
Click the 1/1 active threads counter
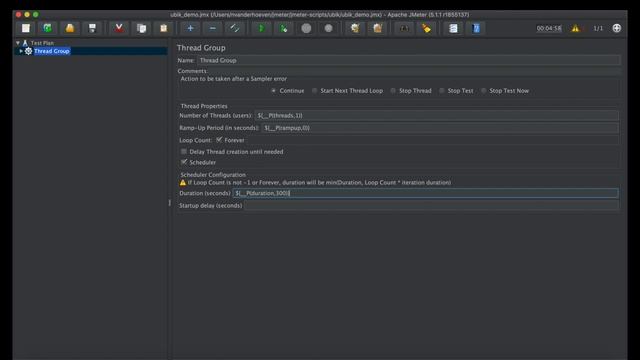[x=598, y=28]
